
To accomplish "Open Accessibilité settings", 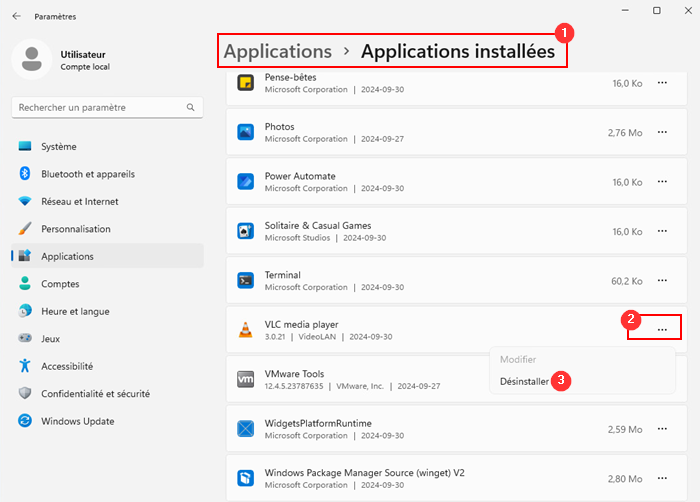I will click(x=107, y=366).
